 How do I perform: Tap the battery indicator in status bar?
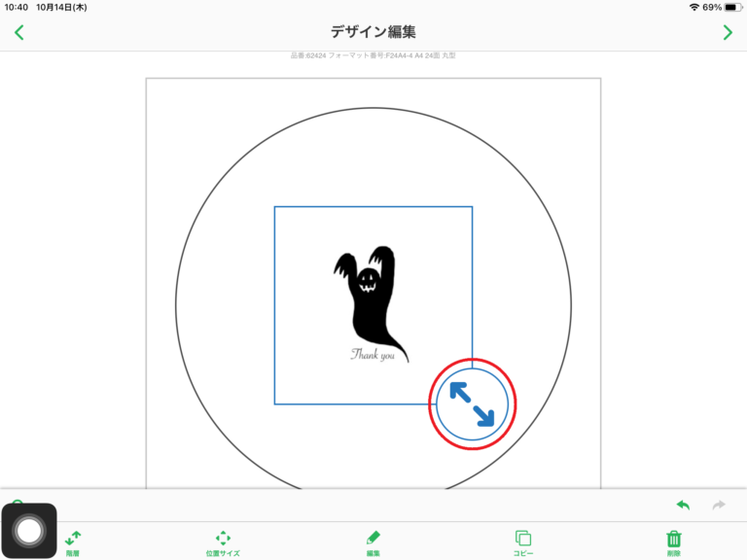pyautogui.click(x=733, y=7)
